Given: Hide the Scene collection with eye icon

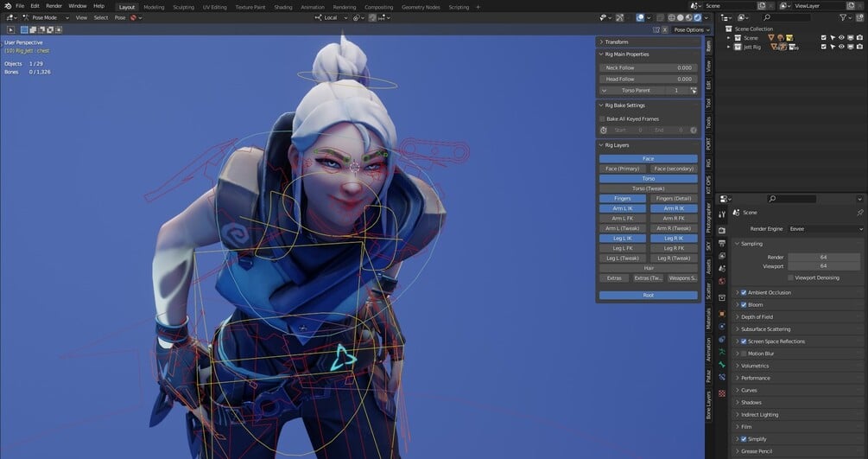Looking at the screenshot, I should pyautogui.click(x=841, y=38).
